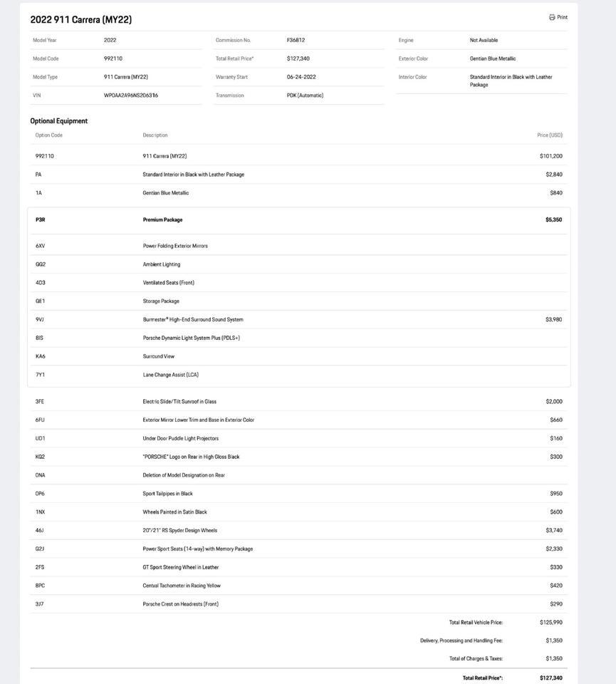Select the Optional Equipment section heading

coord(58,121)
